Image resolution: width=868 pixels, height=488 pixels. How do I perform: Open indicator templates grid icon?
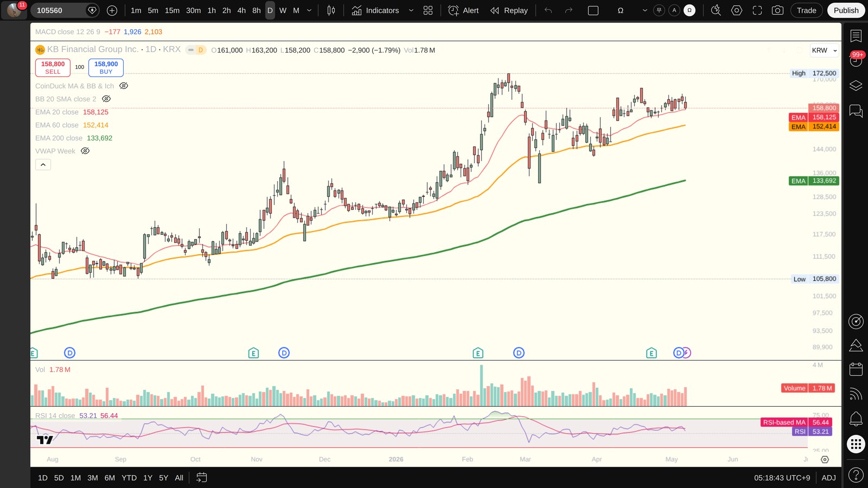(x=428, y=10)
